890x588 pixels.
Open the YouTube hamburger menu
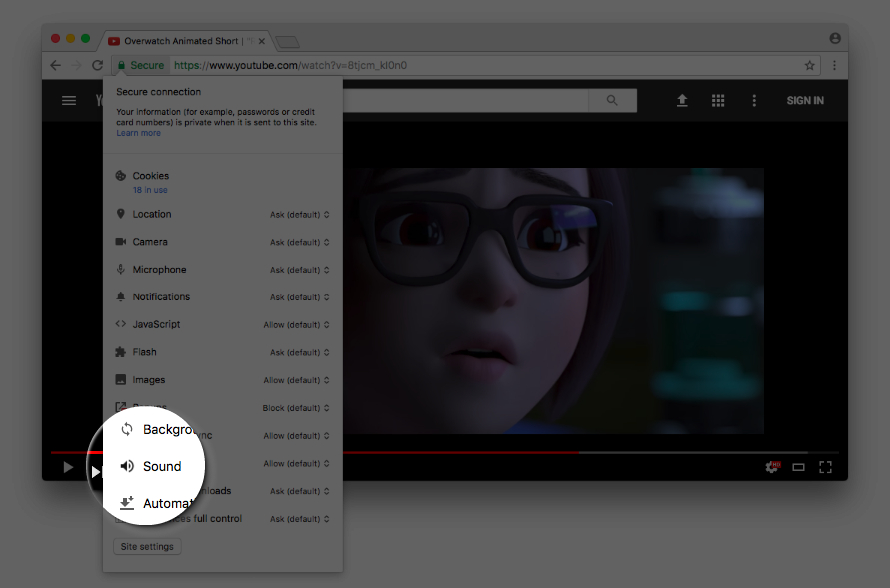pos(68,100)
